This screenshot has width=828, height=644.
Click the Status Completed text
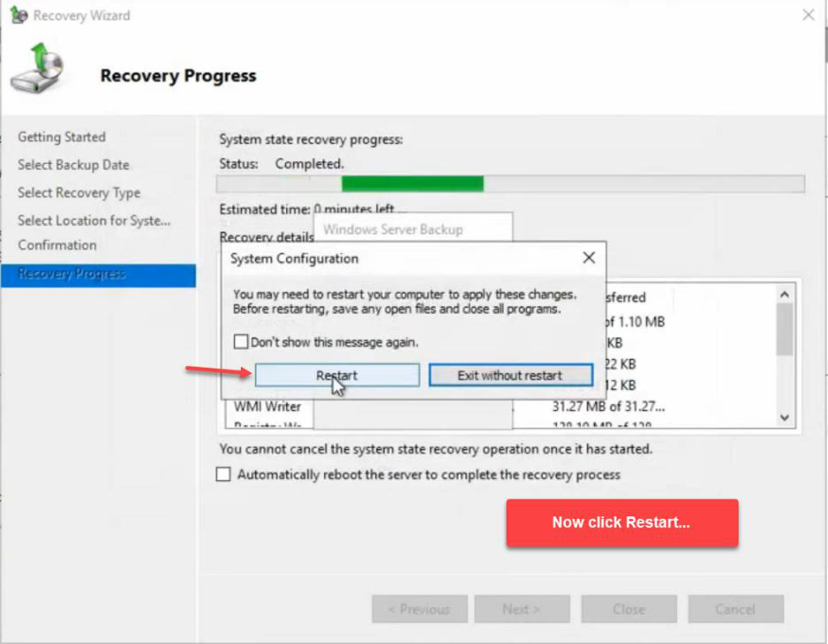coord(282,164)
